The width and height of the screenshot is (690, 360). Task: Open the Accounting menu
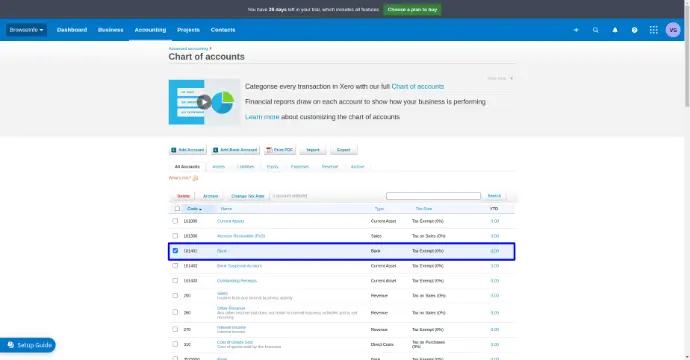point(150,30)
